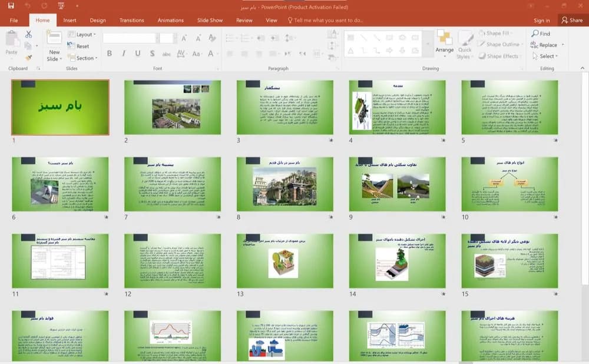Select the slide 8 thumbnail with garden painting

coord(284,184)
